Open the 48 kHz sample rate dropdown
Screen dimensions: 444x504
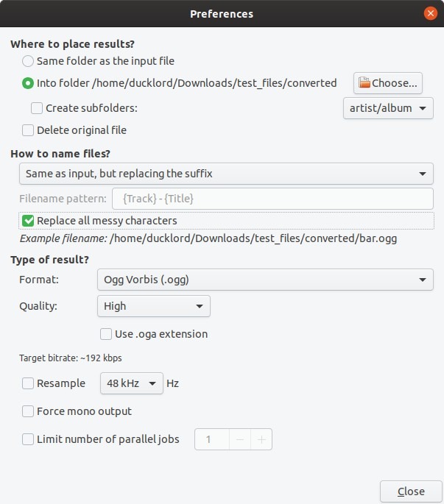click(x=132, y=383)
